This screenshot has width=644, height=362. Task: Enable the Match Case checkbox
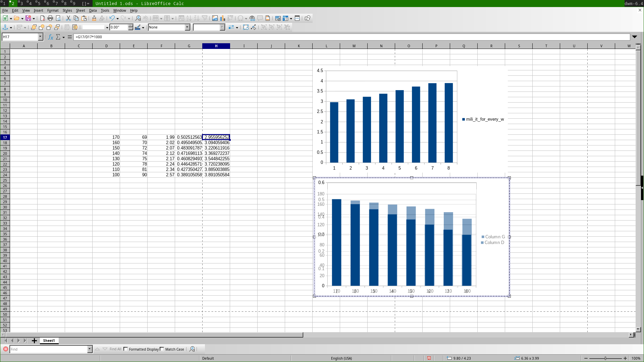point(162,349)
